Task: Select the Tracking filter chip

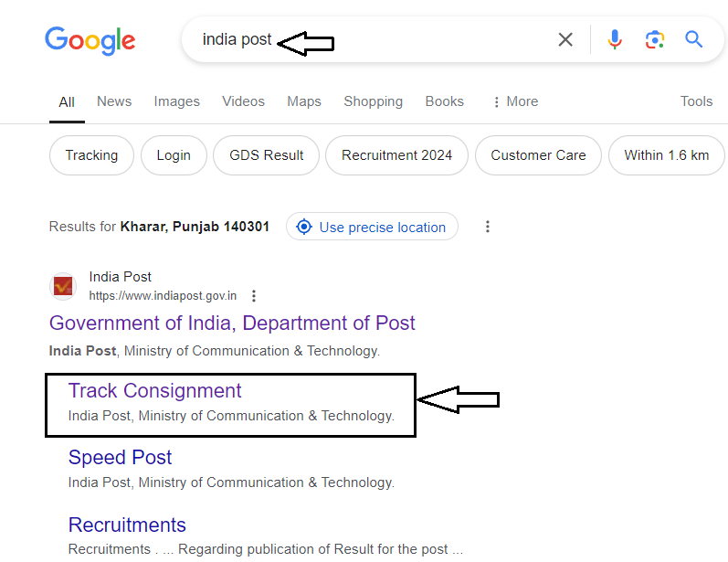Action: tap(91, 155)
